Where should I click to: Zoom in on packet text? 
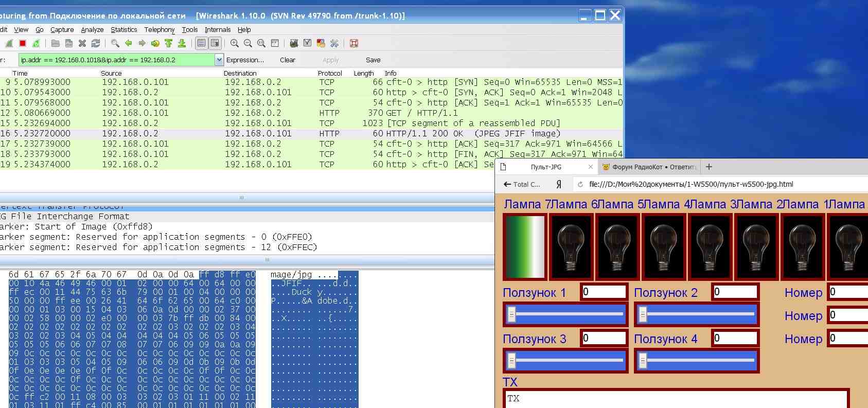tap(235, 43)
